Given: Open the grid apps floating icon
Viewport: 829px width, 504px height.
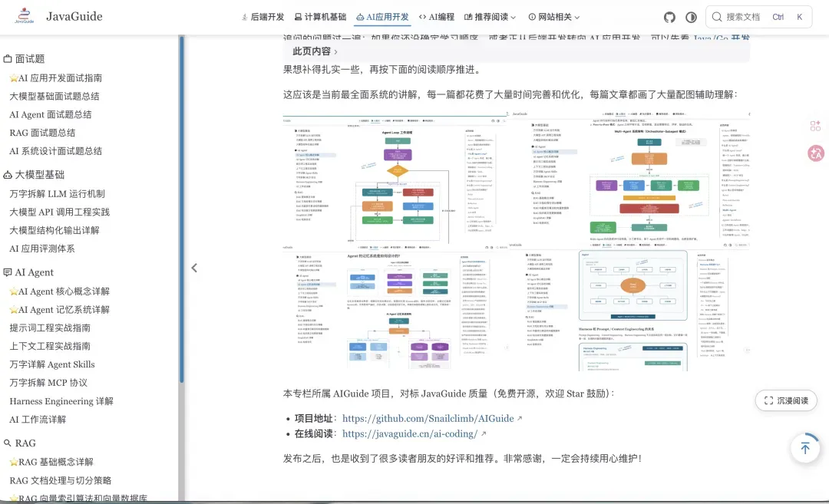Looking at the screenshot, I should 815,126.
